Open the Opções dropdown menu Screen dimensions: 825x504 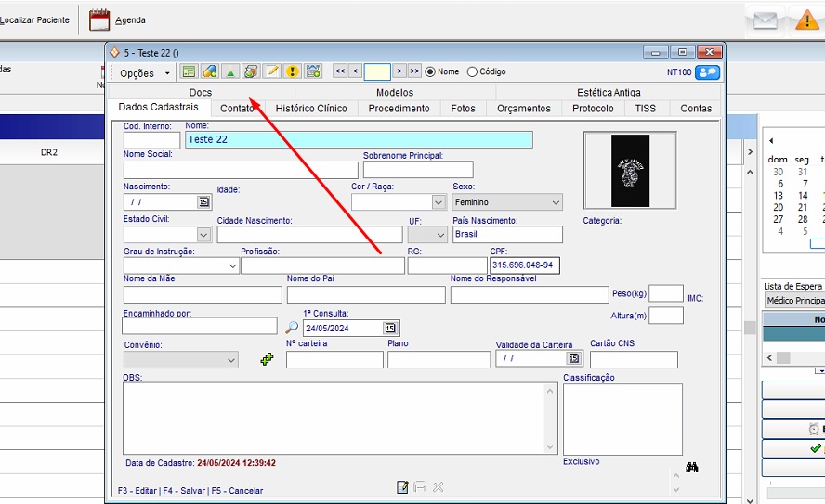145,72
